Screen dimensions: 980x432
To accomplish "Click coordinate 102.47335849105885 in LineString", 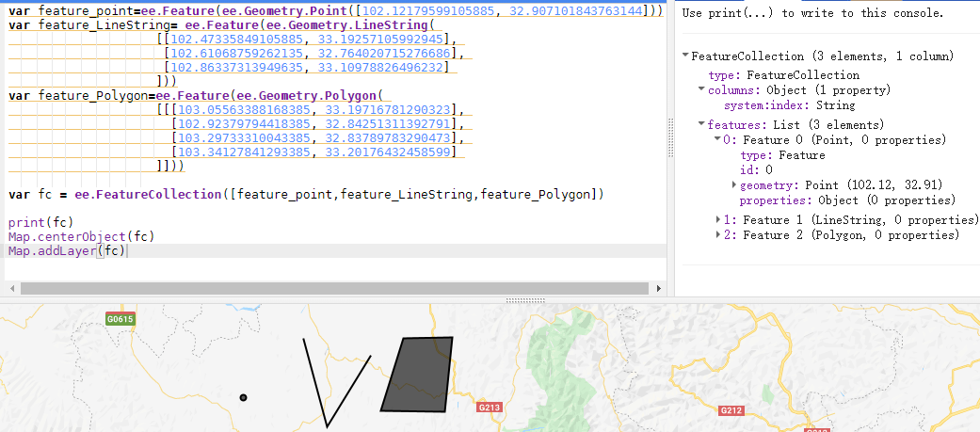I will (237, 40).
